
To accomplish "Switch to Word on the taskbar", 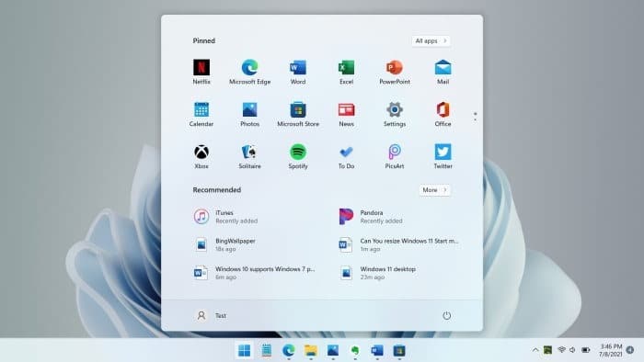I will click(377, 351).
